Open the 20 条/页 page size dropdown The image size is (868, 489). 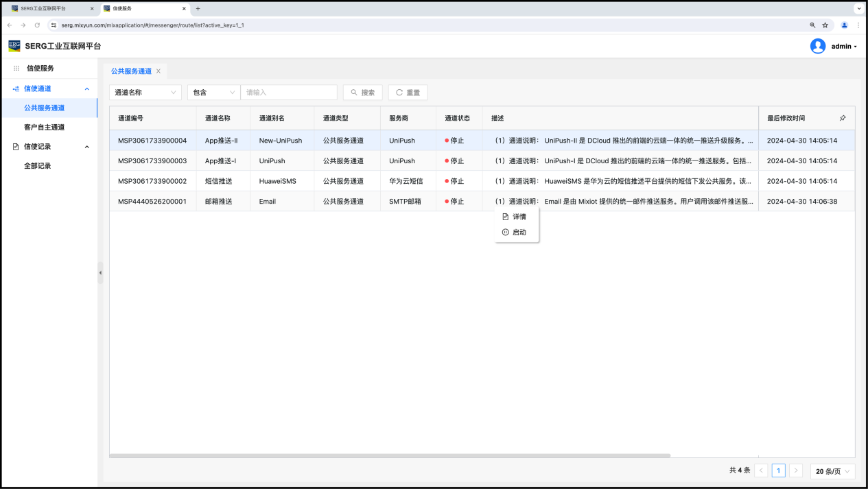pos(832,471)
